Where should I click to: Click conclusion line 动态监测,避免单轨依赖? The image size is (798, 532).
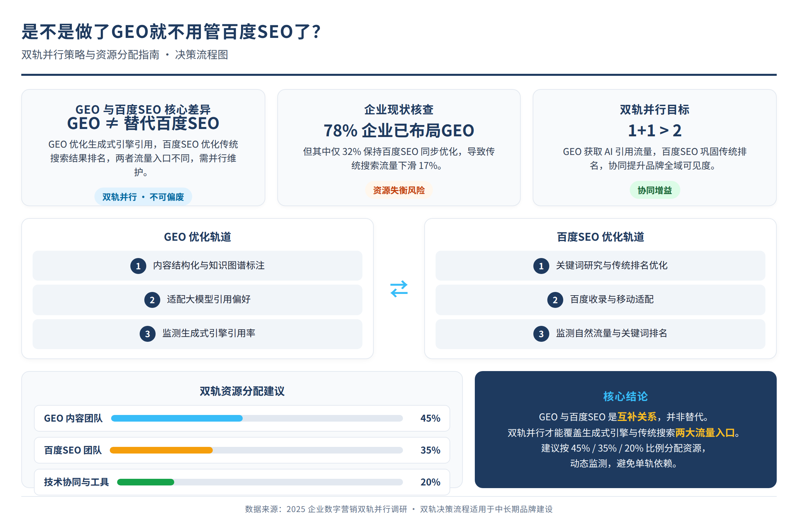pos(624,464)
